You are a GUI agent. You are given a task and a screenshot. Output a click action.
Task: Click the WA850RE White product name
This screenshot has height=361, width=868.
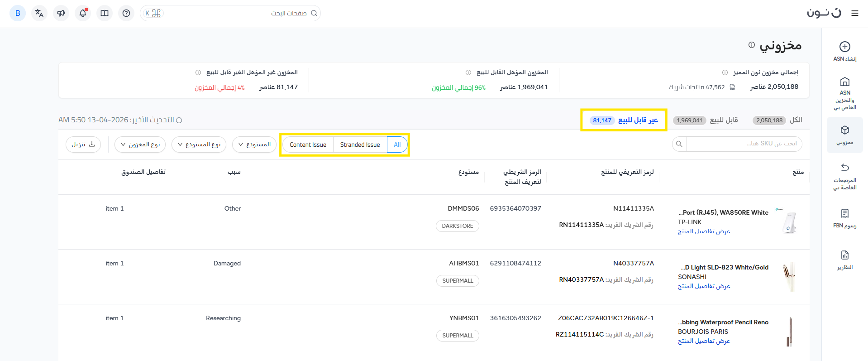click(x=724, y=212)
